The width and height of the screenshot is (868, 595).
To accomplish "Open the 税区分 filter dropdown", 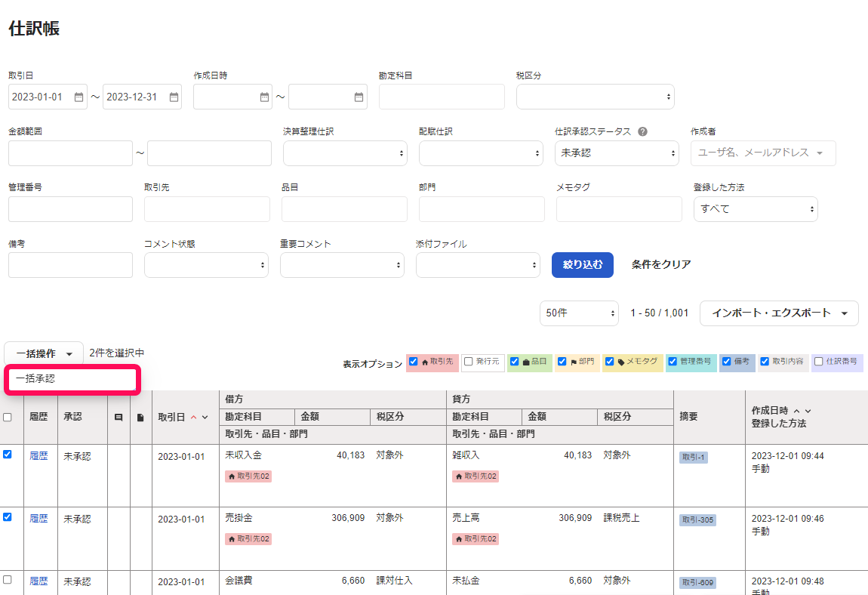I will click(595, 97).
